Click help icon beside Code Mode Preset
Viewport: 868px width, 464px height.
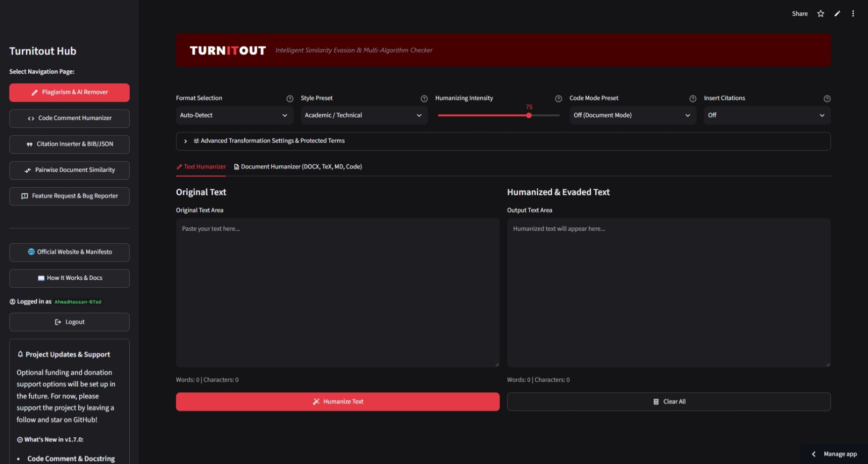pos(693,99)
